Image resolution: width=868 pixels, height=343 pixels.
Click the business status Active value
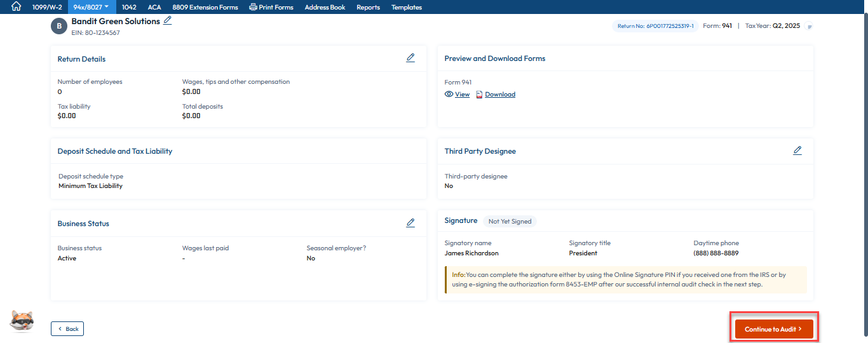tap(67, 259)
